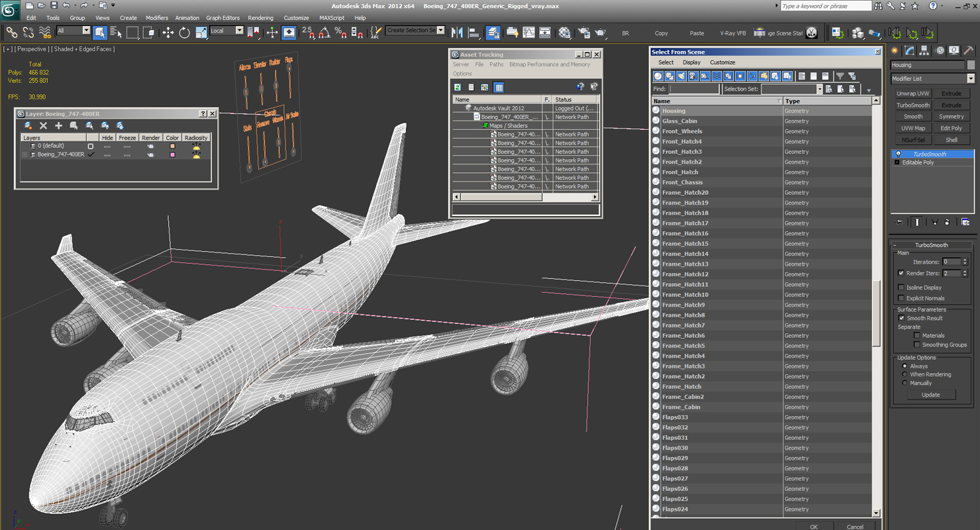Enable Separate by Materials checkbox

click(917, 335)
